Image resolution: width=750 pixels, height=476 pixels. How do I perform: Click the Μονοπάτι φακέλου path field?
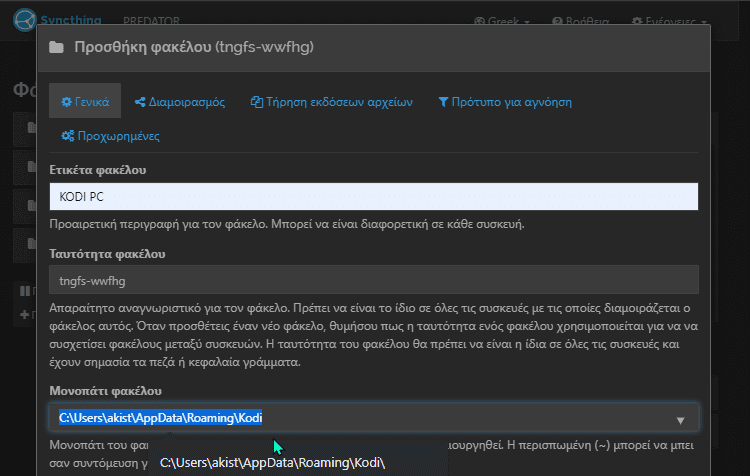[374, 418]
